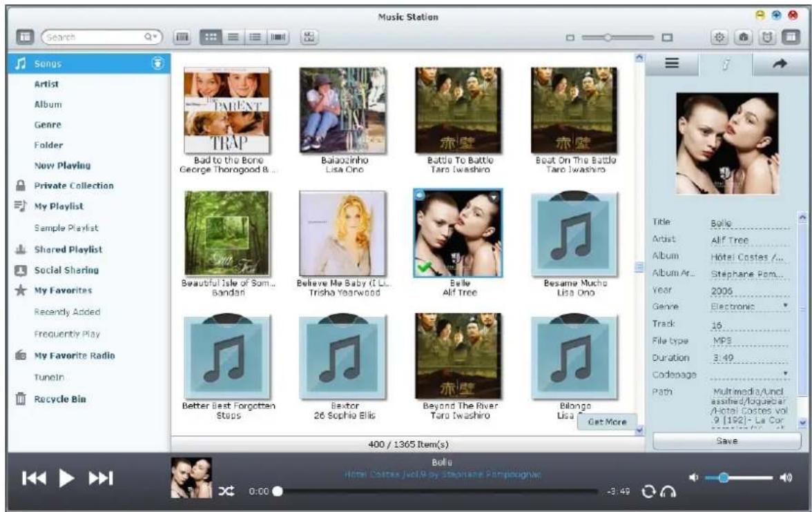
Task: Browse by Folder in sidebar
Action: click(x=48, y=145)
